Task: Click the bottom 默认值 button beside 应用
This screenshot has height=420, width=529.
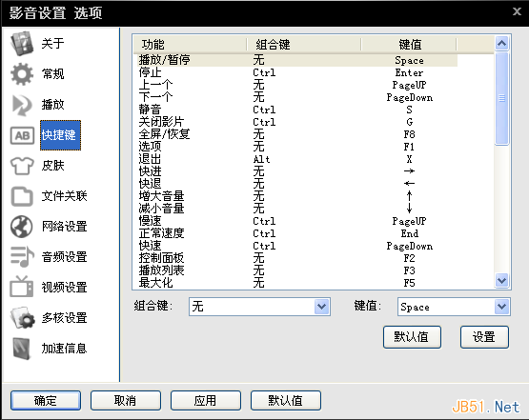Action: (x=285, y=400)
